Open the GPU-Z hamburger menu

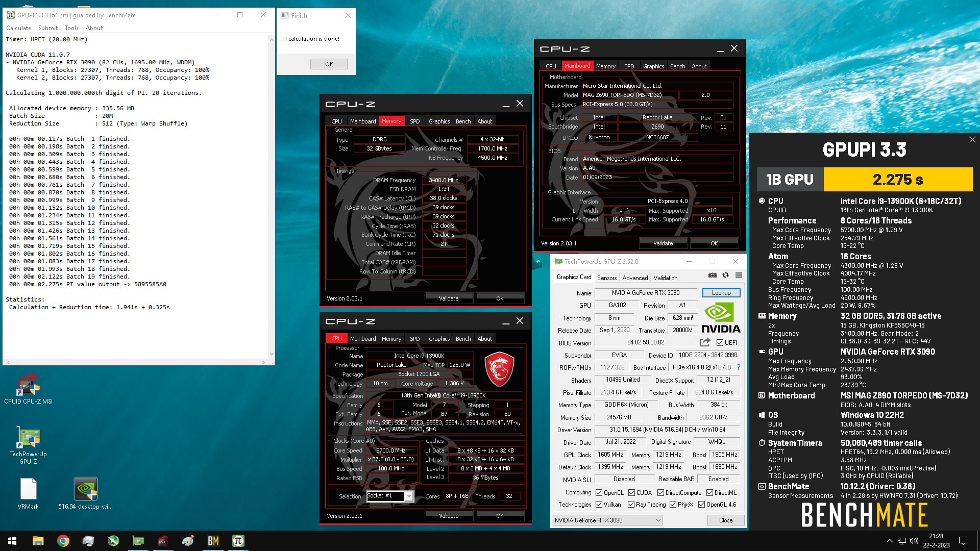coord(739,275)
